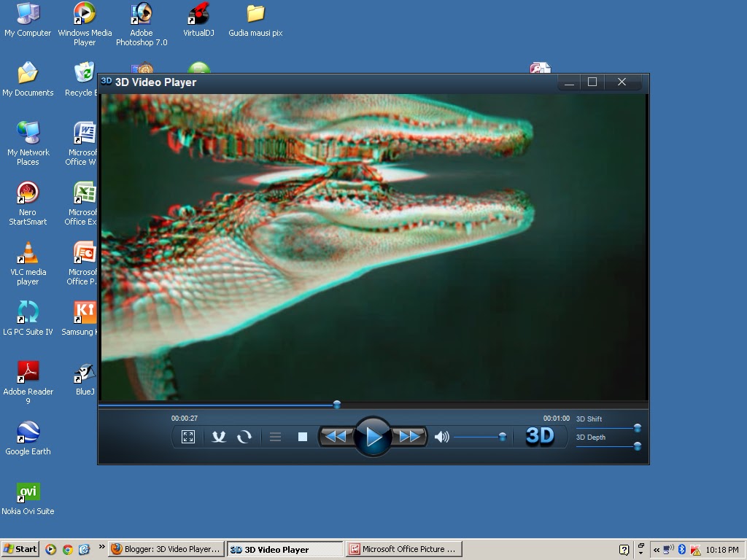Select Nokia Ovi Suite icon
The width and height of the screenshot is (747, 560).
[x=28, y=497]
